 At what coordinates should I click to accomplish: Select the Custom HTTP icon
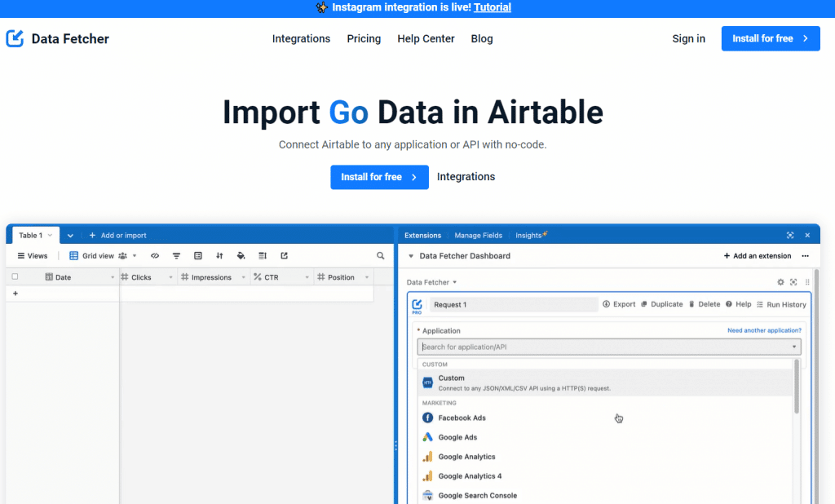click(427, 382)
